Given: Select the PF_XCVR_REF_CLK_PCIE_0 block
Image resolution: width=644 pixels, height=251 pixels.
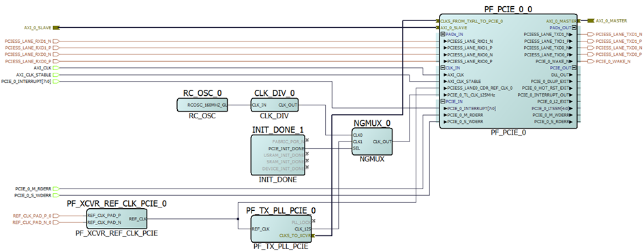Looking at the screenshot, I should [x=117, y=218].
